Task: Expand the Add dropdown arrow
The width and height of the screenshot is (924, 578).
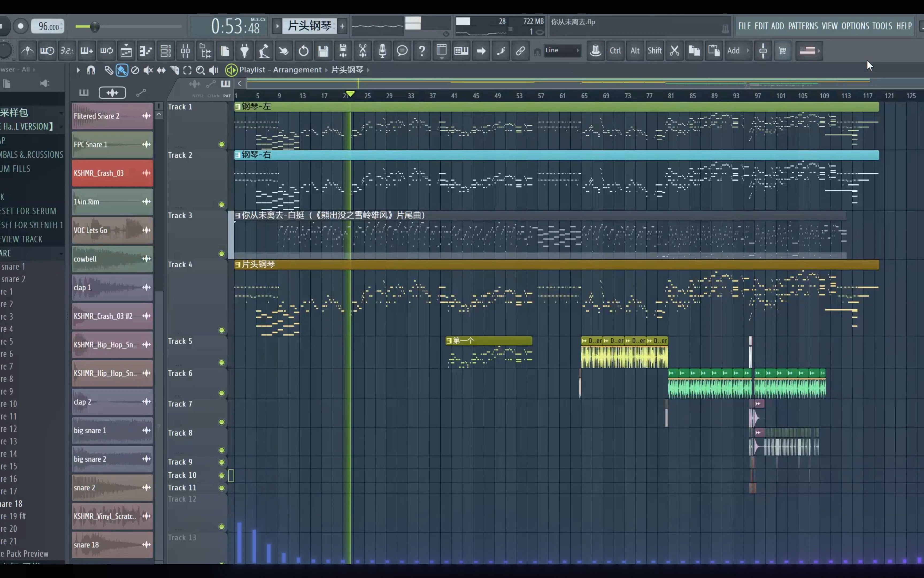Action: click(748, 51)
